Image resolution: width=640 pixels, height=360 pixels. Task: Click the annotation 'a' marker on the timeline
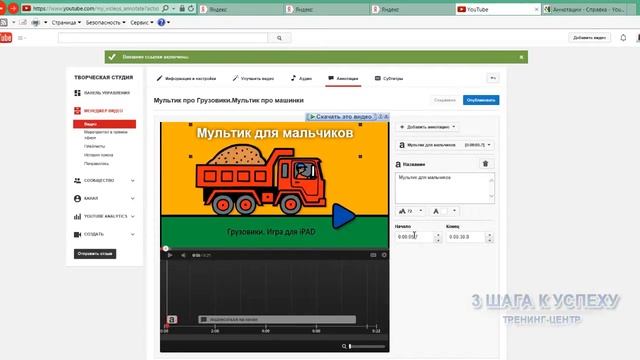pyautogui.click(x=172, y=320)
